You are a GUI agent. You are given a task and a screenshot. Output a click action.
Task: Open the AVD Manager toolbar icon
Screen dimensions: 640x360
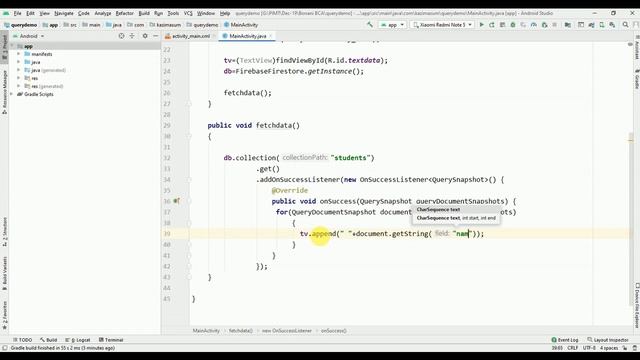pyautogui.click(x=602, y=25)
